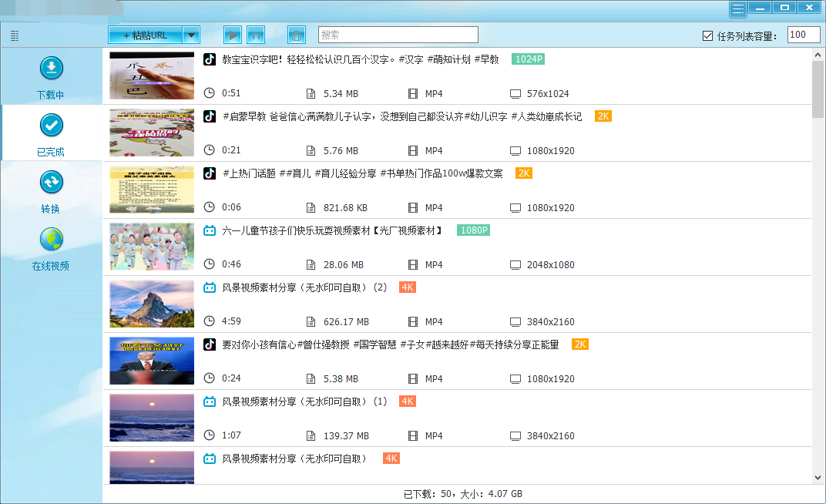Open the 下载中 (Downloading) section

click(51, 78)
